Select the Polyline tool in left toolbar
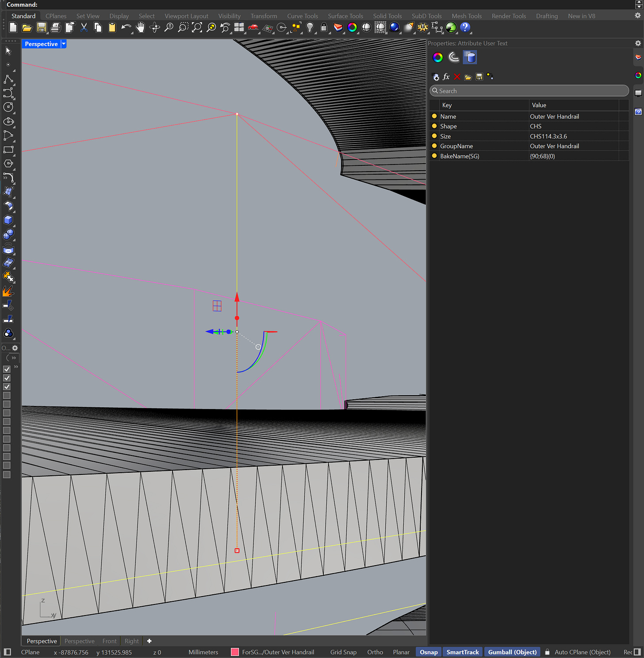This screenshot has height=658, width=644. [x=8, y=79]
